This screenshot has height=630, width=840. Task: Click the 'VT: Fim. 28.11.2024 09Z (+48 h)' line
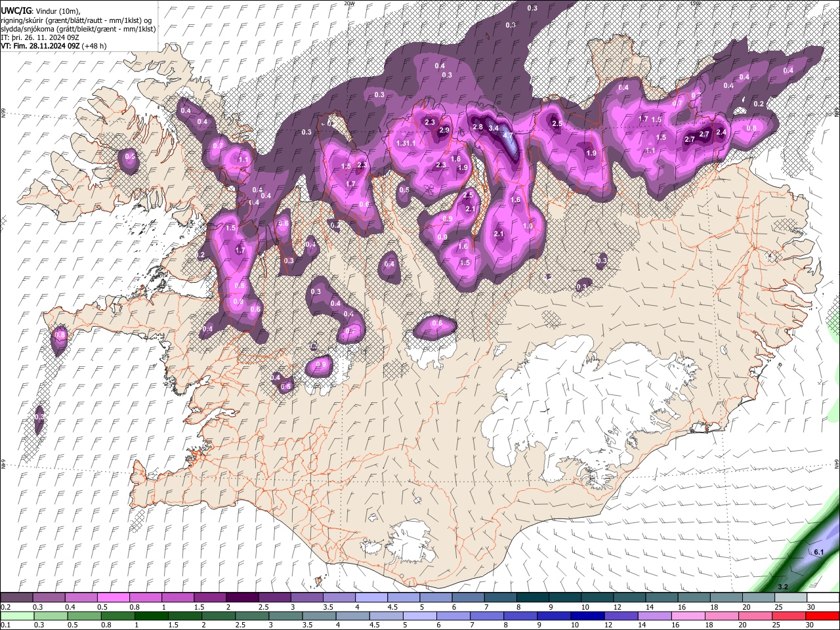point(53,46)
